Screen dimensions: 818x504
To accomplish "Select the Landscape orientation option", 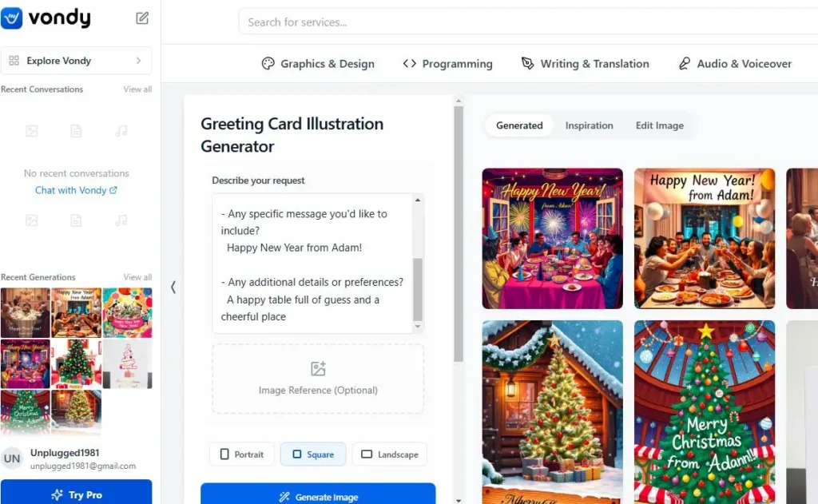I will pyautogui.click(x=390, y=454).
